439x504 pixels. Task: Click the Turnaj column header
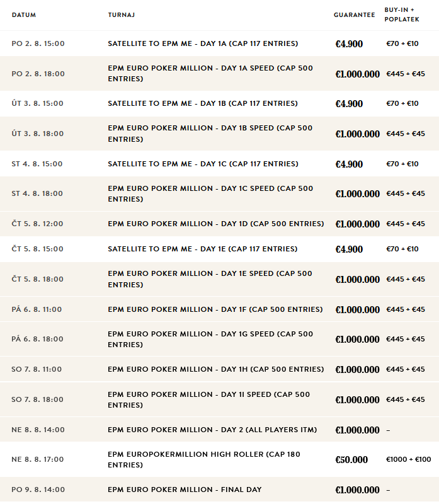coord(122,14)
